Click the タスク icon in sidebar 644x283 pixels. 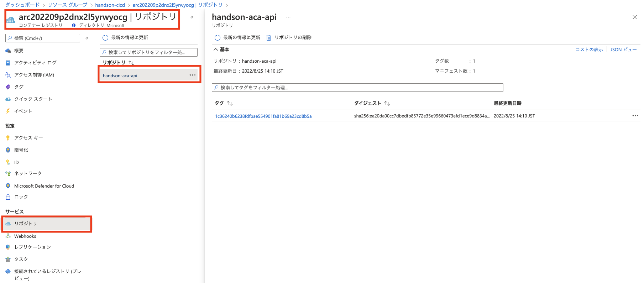coord(8,259)
